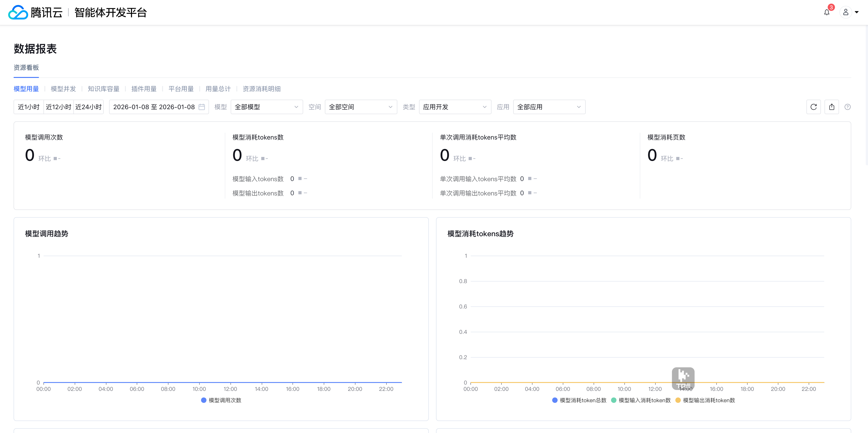The width and height of the screenshot is (868, 433).
Task: Open the calendar icon in the date field
Action: 202,107
